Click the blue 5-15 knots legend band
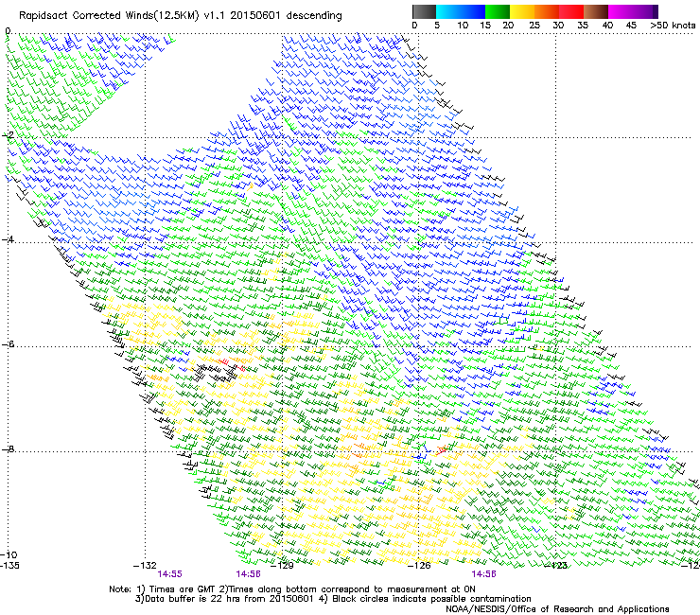 tap(461, 12)
